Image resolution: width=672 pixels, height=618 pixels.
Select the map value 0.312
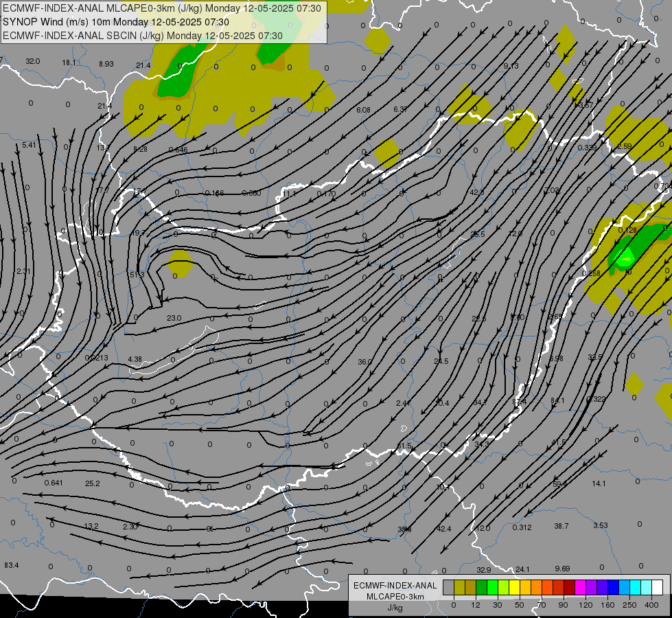(x=522, y=527)
